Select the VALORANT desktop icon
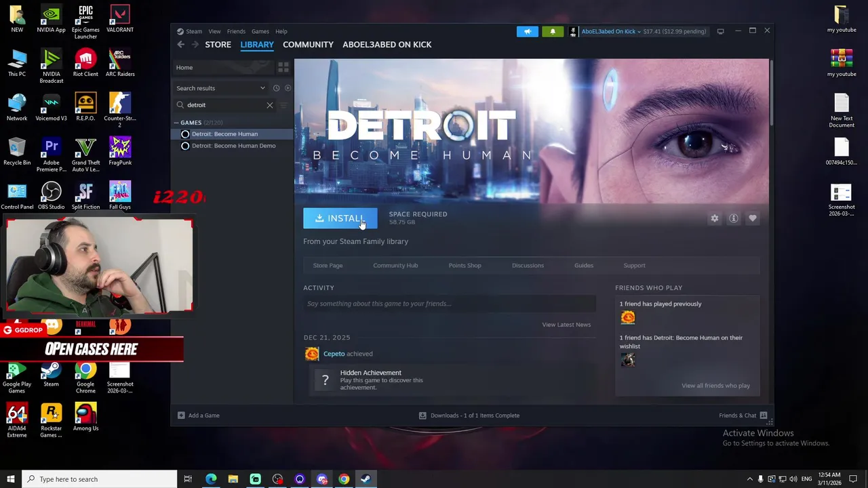Image resolution: width=868 pixels, height=488 pixels. pos(120,19)
